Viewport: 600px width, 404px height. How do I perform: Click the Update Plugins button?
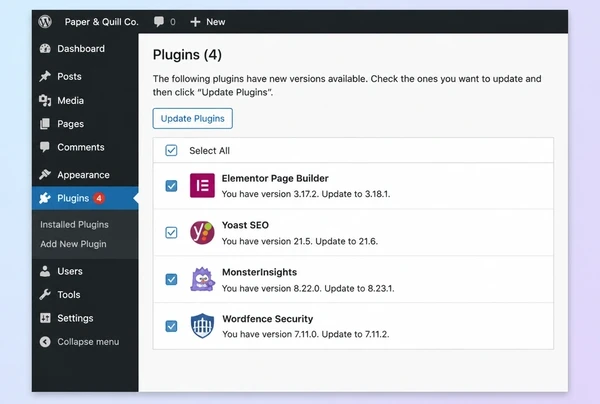click(x=192, y=118)
